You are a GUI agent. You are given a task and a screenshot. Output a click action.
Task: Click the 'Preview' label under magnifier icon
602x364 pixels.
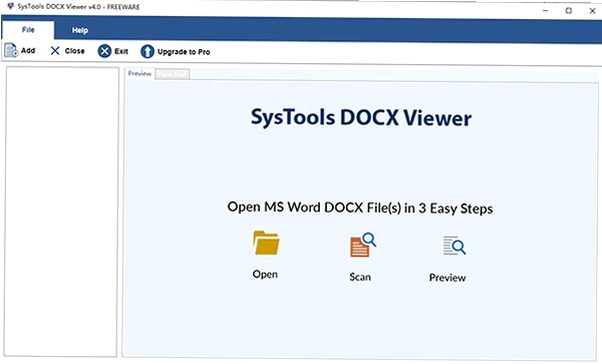tap(447, 278)
